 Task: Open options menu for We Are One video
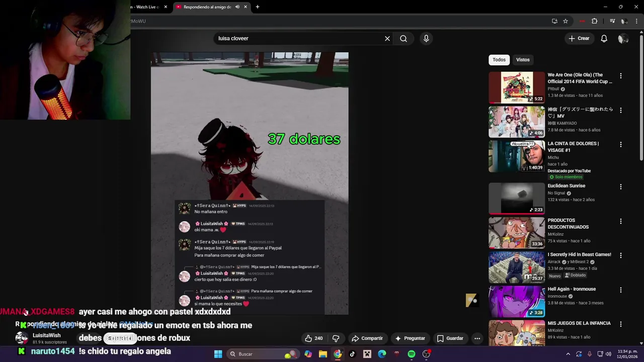pos(620,76)
